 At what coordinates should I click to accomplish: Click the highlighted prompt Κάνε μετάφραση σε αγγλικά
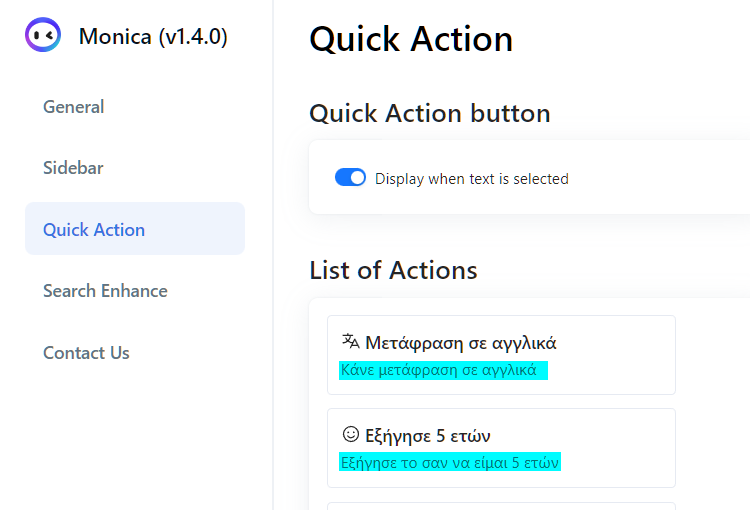[443, 370]
